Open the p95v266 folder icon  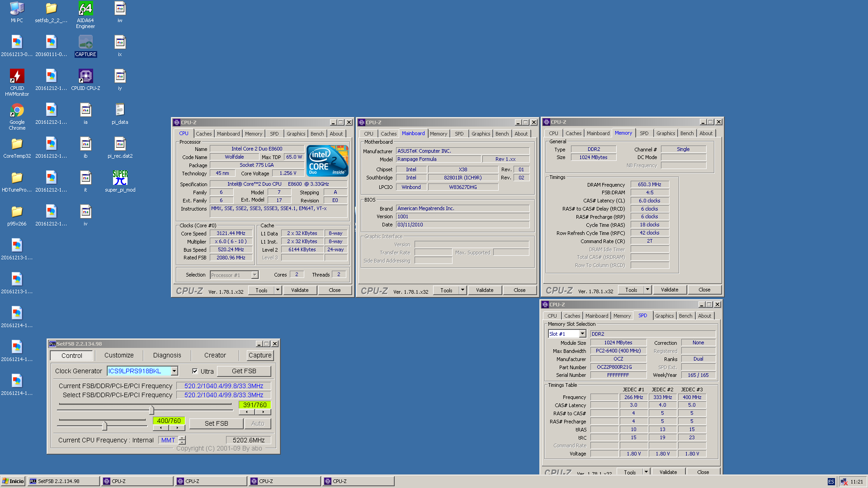tap(17, 216)
